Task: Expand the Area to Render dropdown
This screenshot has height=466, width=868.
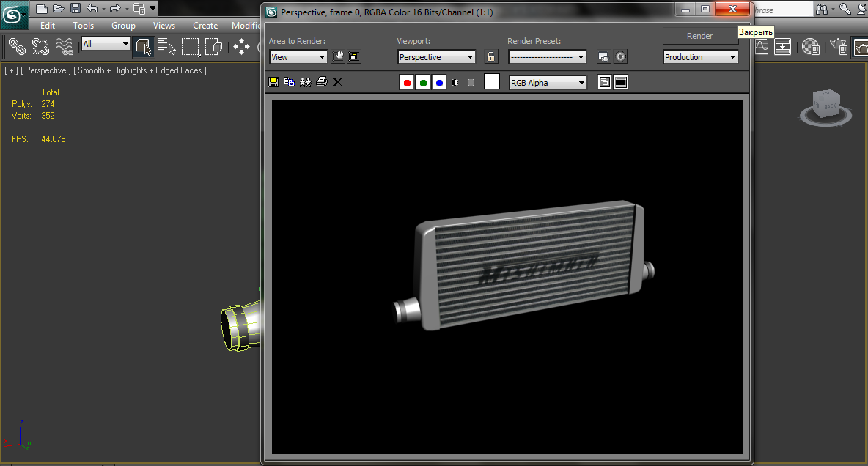Action: point(298,57)
